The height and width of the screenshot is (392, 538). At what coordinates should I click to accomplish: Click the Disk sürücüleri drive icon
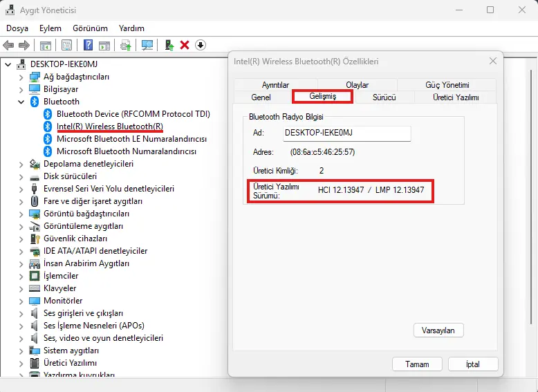click(35, 177)
